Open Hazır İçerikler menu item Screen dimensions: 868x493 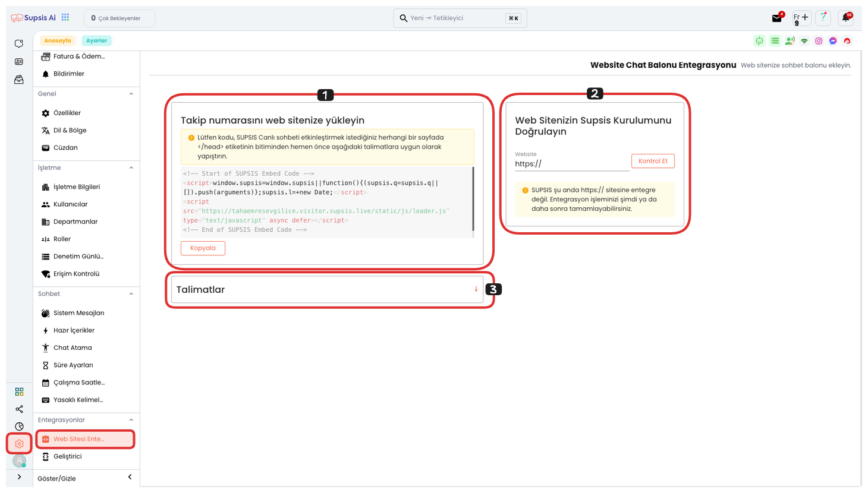pos(86,330)
